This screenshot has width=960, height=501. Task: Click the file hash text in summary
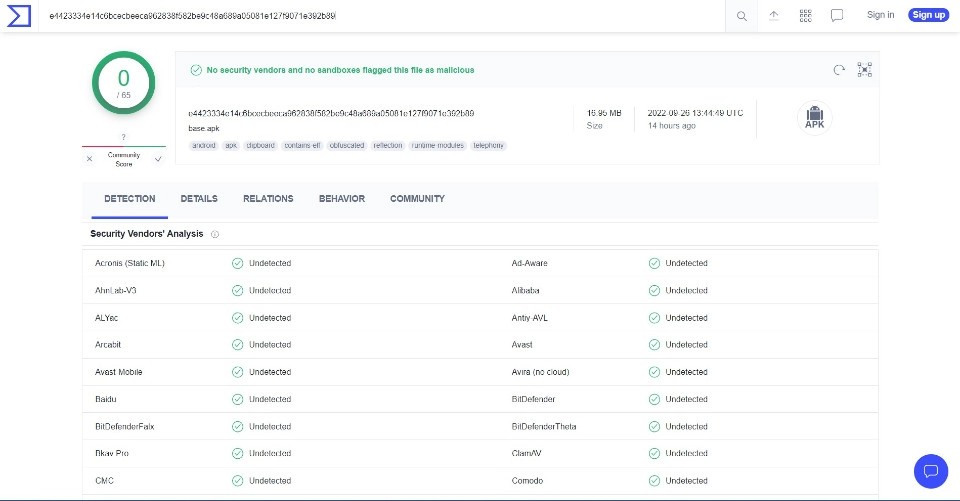[331, 113]
